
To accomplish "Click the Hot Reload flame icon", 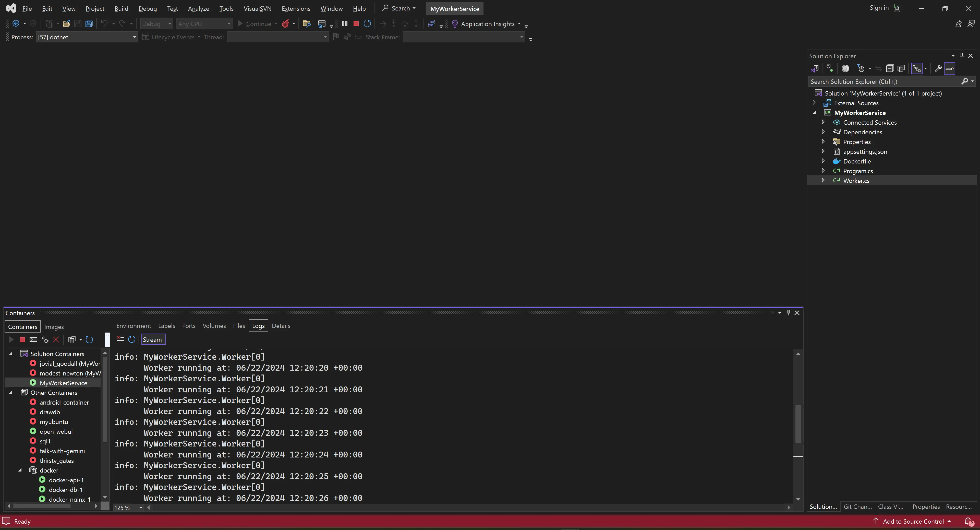I will [285, 23].
